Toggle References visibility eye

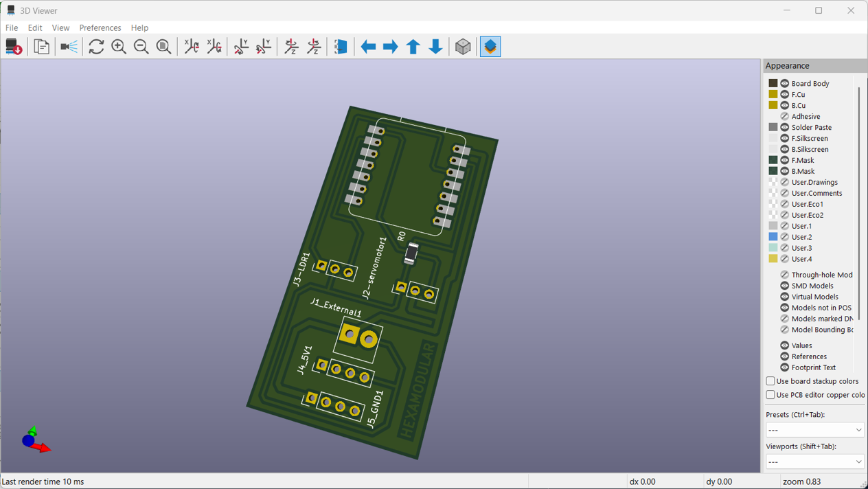(x=785, y=356)
